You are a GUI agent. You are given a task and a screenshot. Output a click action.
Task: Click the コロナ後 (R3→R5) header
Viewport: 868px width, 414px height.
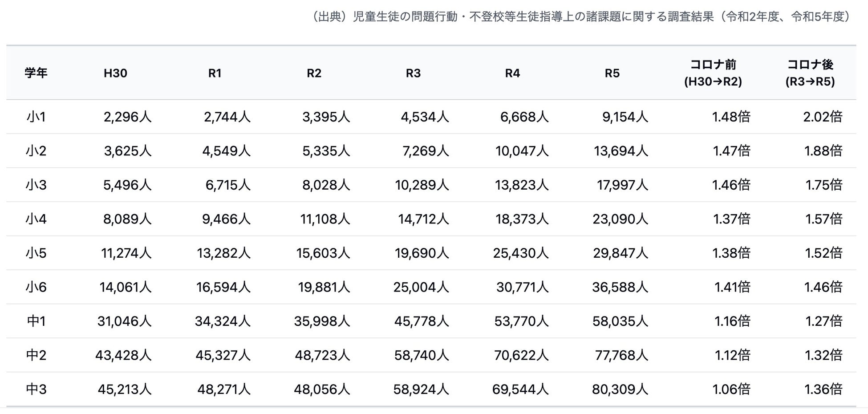tap(810, 73)
